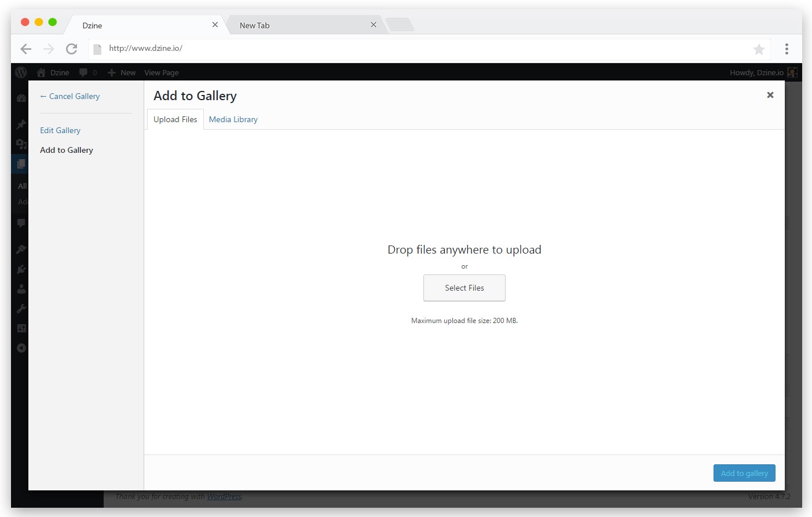Open the Comments speech bubble icon

(21, 223)
